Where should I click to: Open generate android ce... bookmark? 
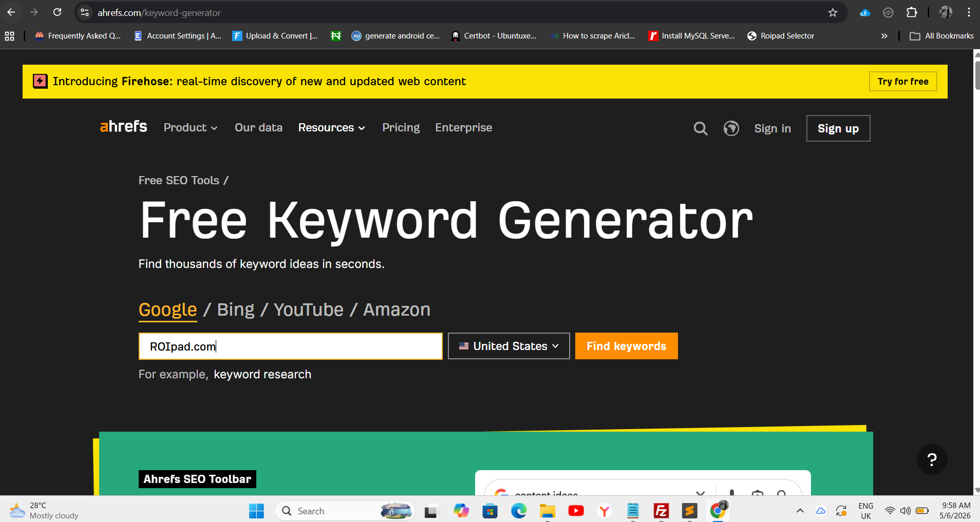coord(395,36)
